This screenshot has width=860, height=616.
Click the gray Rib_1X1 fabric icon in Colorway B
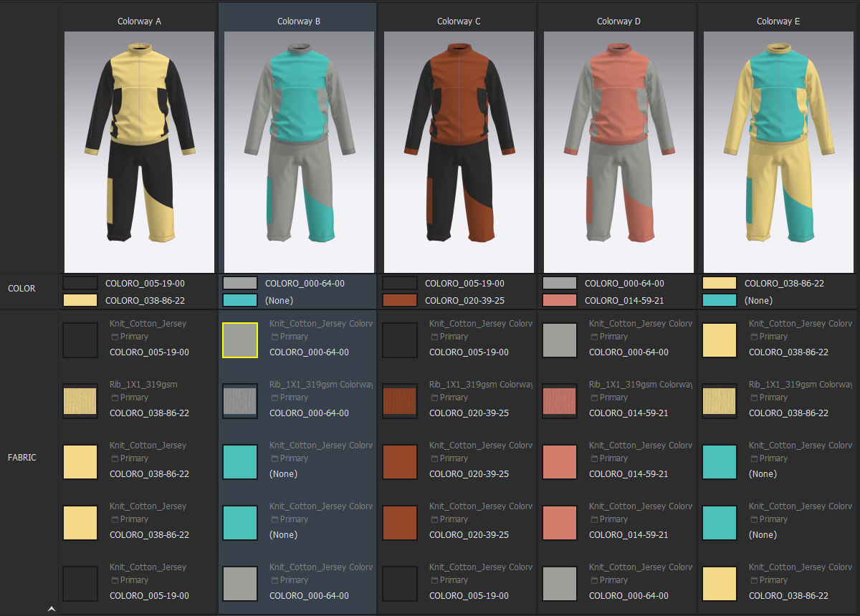pos(240,401)
